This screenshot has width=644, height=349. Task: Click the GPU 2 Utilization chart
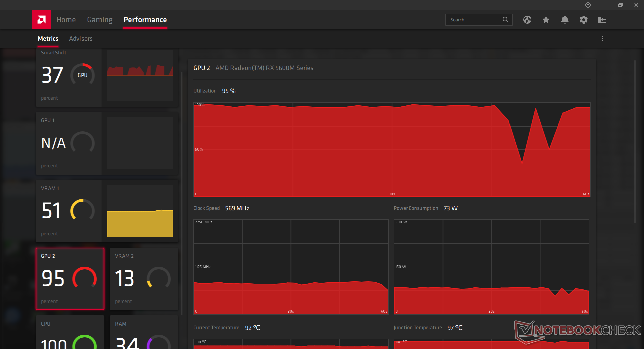tap(392, 149)
